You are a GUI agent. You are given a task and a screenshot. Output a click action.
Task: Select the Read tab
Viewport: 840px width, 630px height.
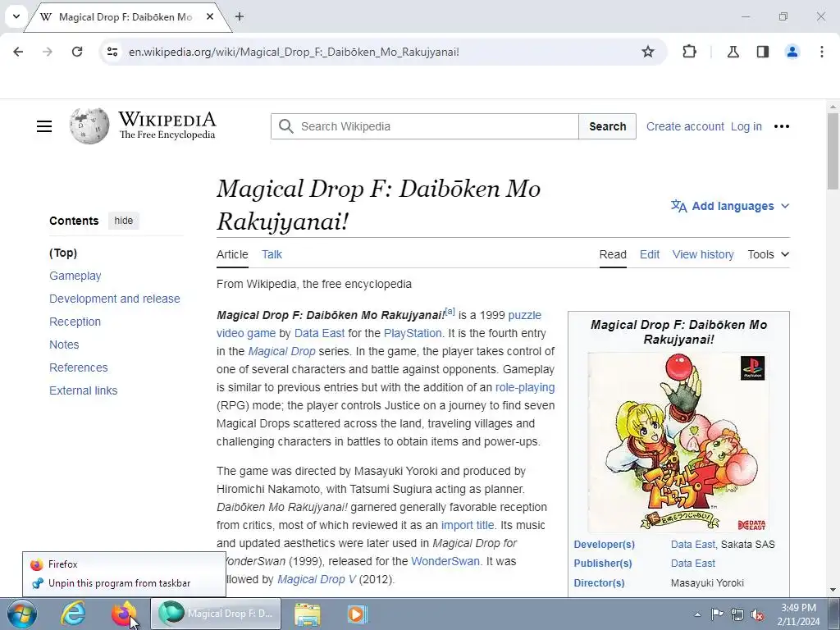tap(613, 254)
